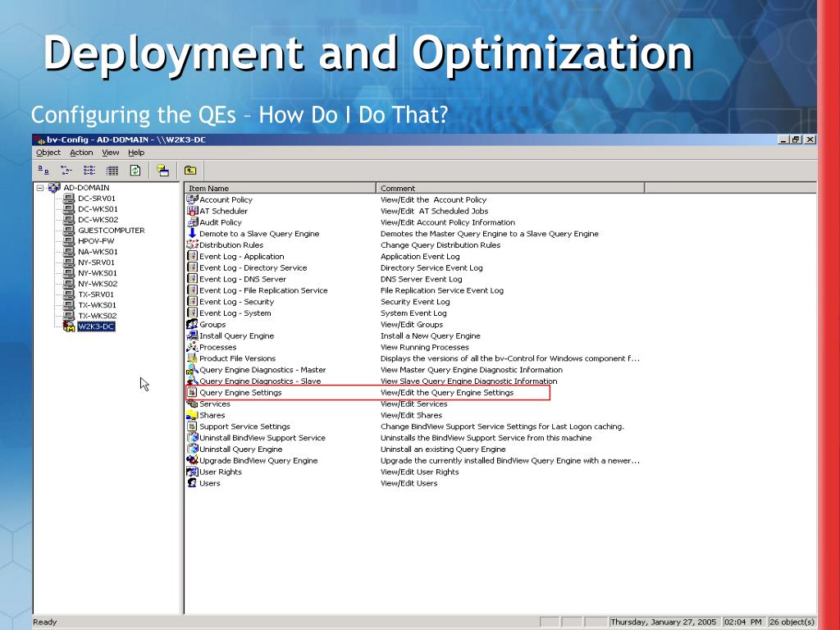Select Event Log - Directory Service item
Viewport: 840px width, 630px height.
[253, 267]
